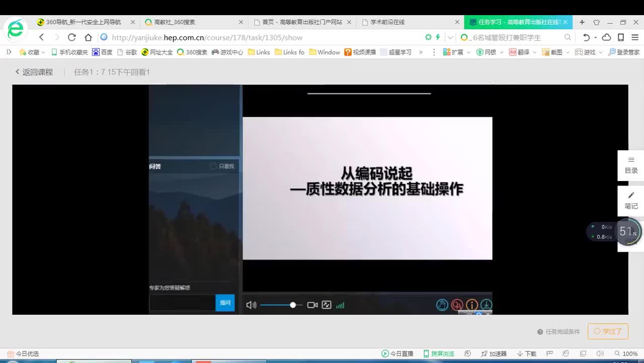Open the browser main menu icon
The image size is (644, 363).
634,37
